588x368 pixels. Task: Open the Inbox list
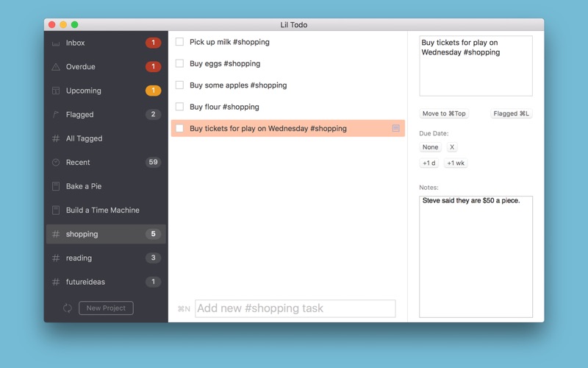tap(106, 43)
